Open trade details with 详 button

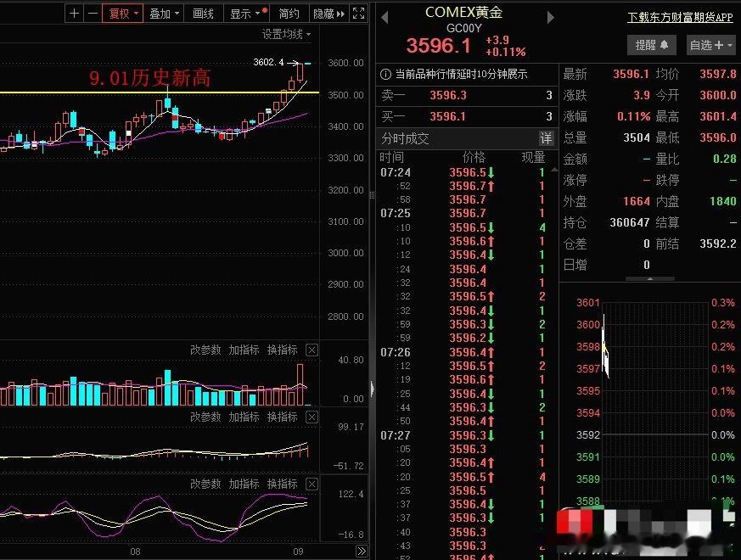pos(546,138)
